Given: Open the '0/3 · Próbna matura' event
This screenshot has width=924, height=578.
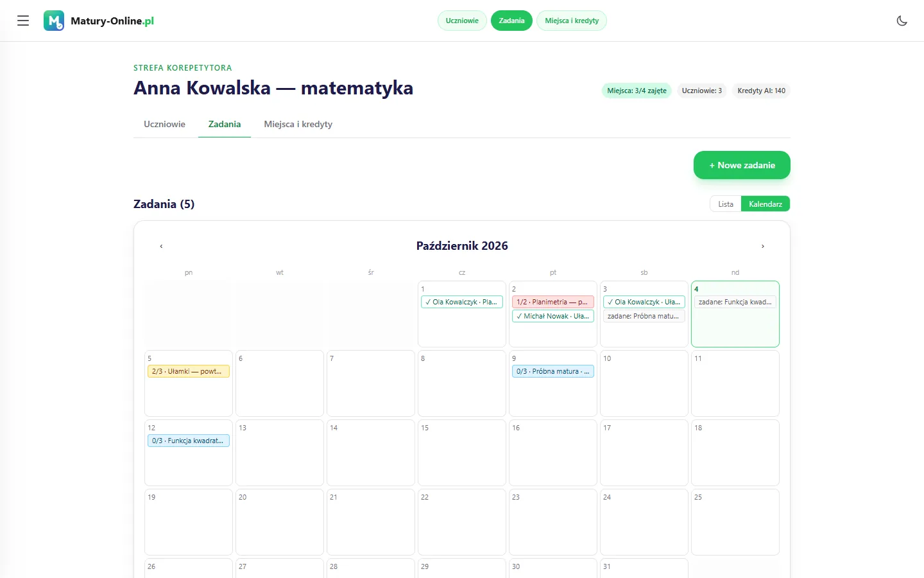Looking at the screenshot, I should (x=553, y=371).
